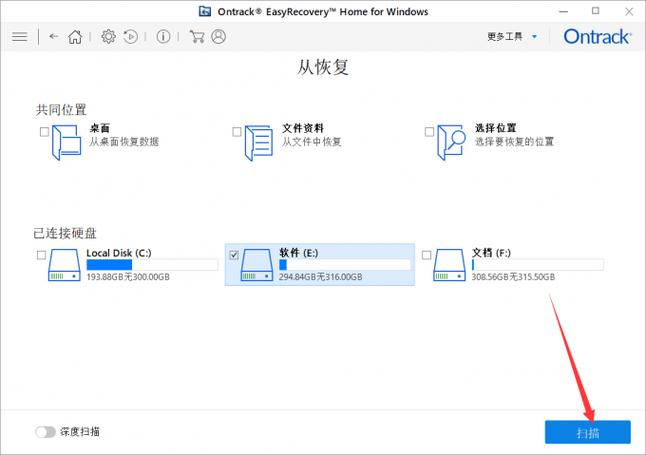The height and width of the screenshot is (455, 646).
Task: Click the 308.56GB无315.50GB size text
Action: pyautogui.click(x=513, y=277)
